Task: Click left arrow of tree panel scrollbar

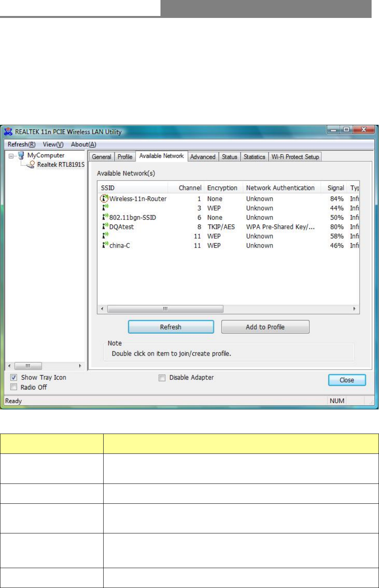Action: pyautogui.click(x=10, y=366)
